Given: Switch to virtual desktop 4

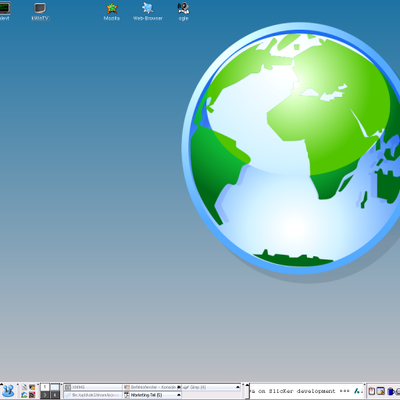Looking at the screenshot, I should point(55,395).
